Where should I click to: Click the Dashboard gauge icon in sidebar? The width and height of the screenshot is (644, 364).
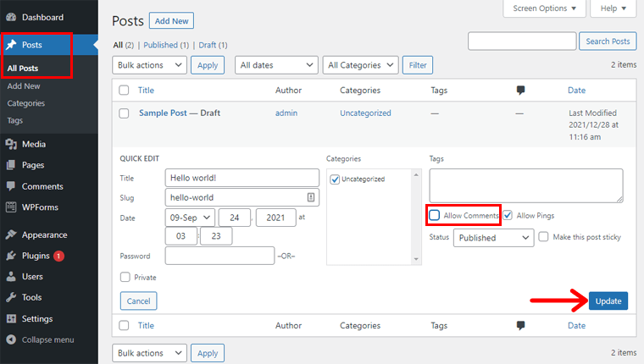point(10,16)
